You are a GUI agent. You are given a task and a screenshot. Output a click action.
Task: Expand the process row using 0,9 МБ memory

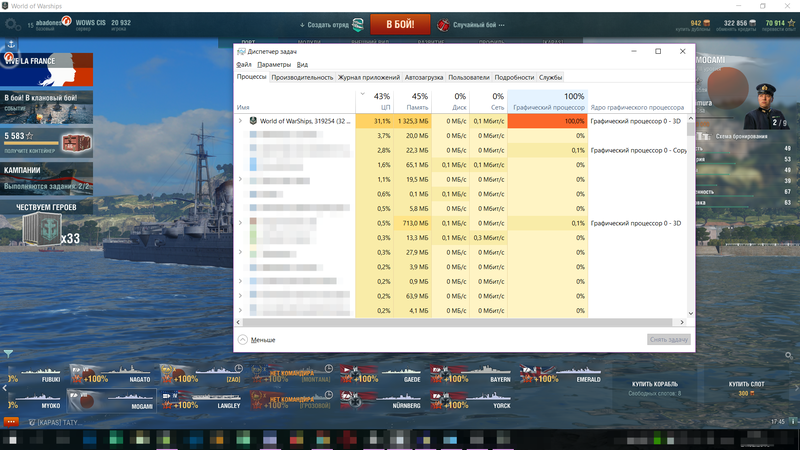240,281
